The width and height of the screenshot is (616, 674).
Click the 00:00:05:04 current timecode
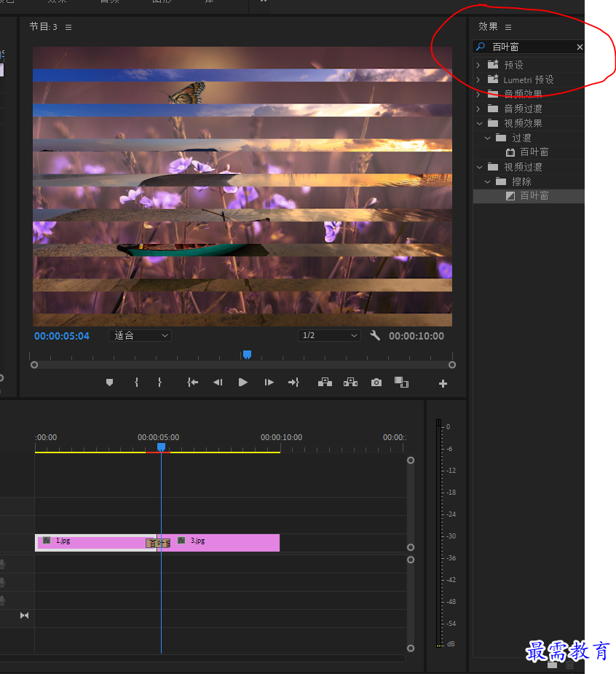(x=62, y=336)
